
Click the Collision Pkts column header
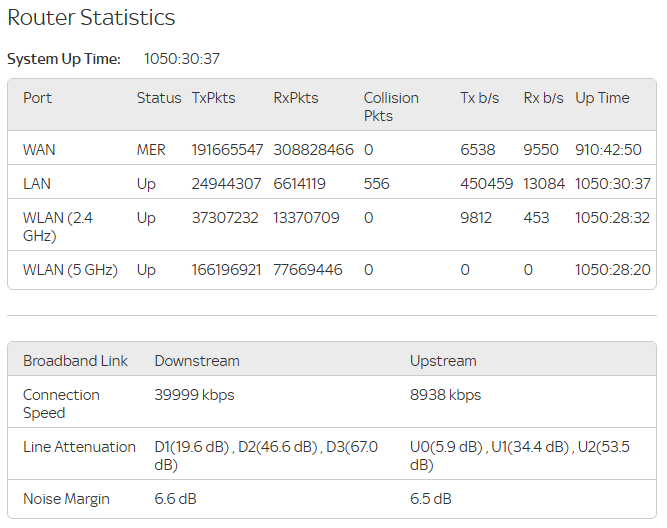tap(391, 106)
